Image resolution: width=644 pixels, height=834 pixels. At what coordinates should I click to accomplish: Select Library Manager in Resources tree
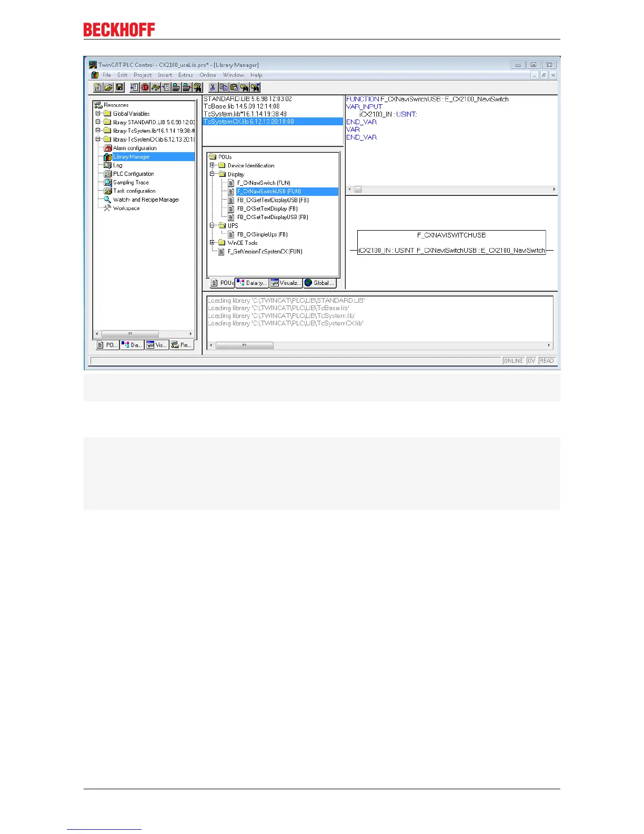point(132,157)
